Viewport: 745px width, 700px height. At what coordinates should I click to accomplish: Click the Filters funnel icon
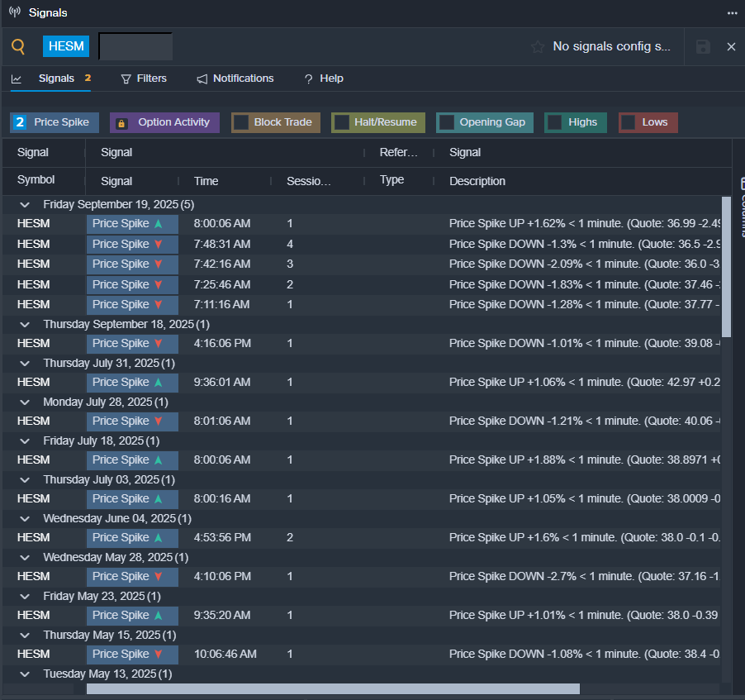tap(126, 79)
